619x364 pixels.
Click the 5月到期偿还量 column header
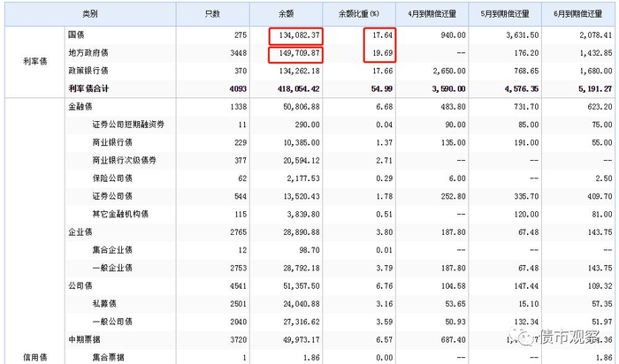click(x=505, y=14)
